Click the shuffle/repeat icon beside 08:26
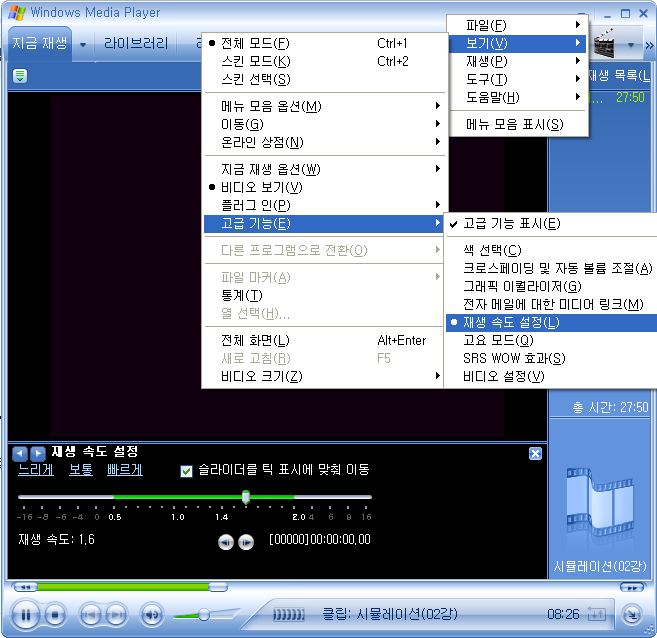 [x=597, y=614]
